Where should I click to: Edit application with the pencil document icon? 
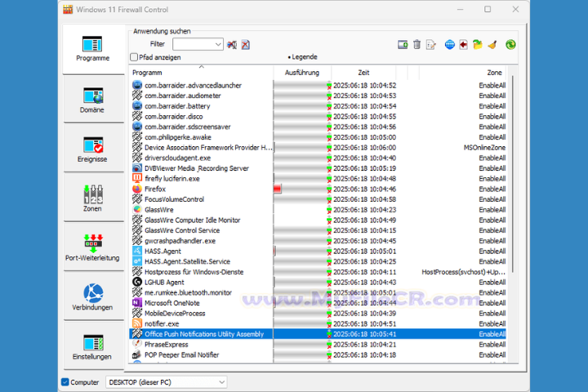tap(431, 45)
